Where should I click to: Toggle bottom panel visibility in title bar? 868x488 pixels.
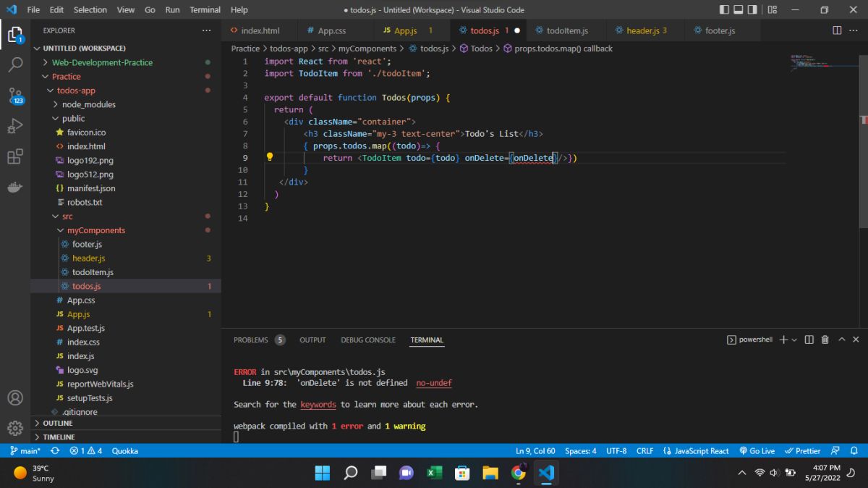(x=739, y=10)
